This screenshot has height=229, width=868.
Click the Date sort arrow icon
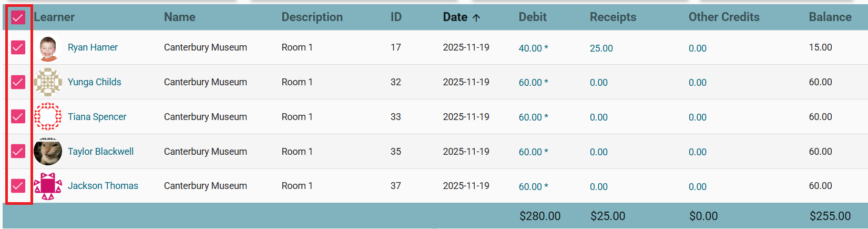point(476,17)
